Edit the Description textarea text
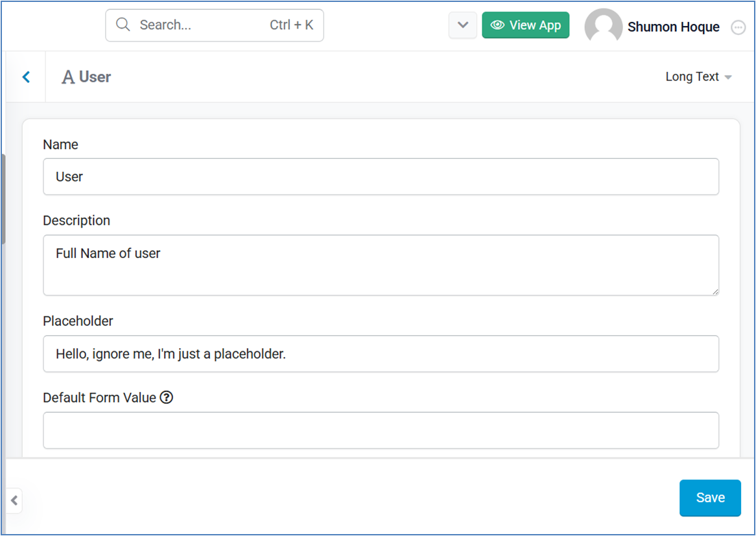 click(x=381, y=265)
